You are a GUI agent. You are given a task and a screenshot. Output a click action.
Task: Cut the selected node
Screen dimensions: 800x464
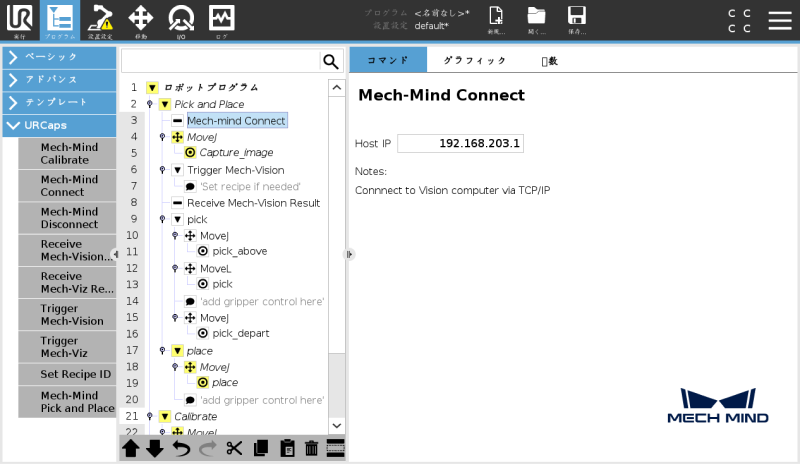234,449
